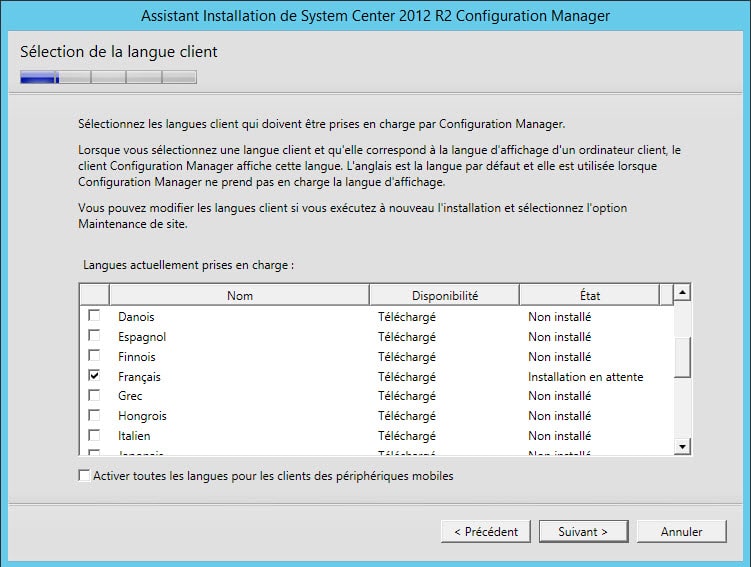This screenshot has width=751, height=567.
Task: Click the 'Langues actuellement prises en charge' label
Action: [188, 265]
